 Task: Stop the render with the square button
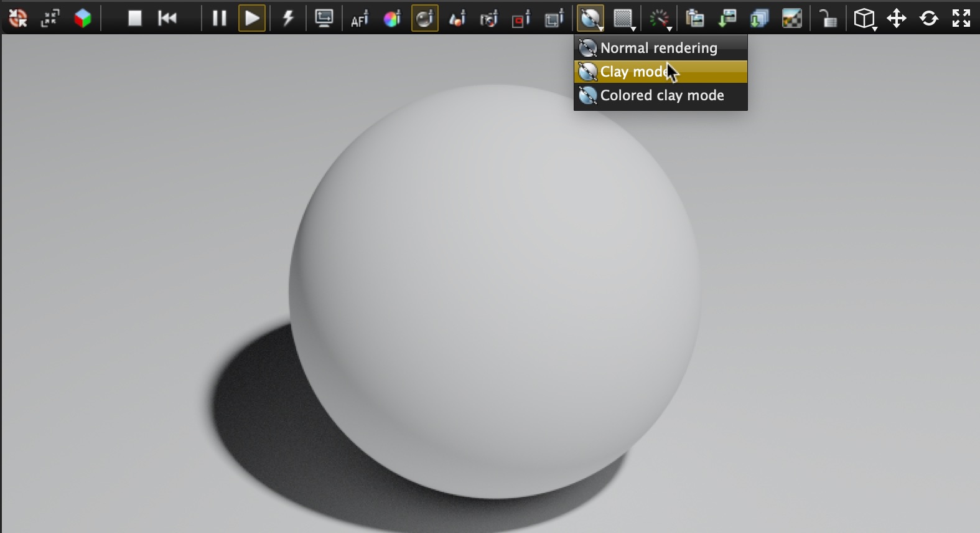click(134, 18)
